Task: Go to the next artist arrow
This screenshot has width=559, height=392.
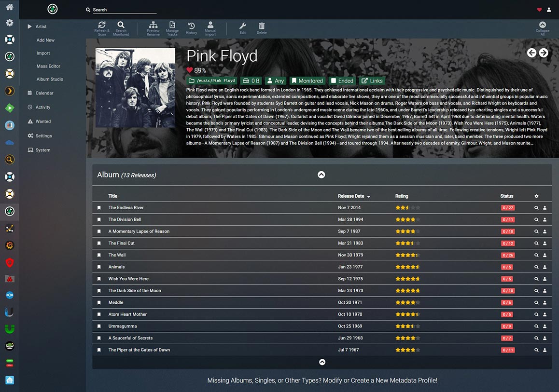Action: (544, 53)
